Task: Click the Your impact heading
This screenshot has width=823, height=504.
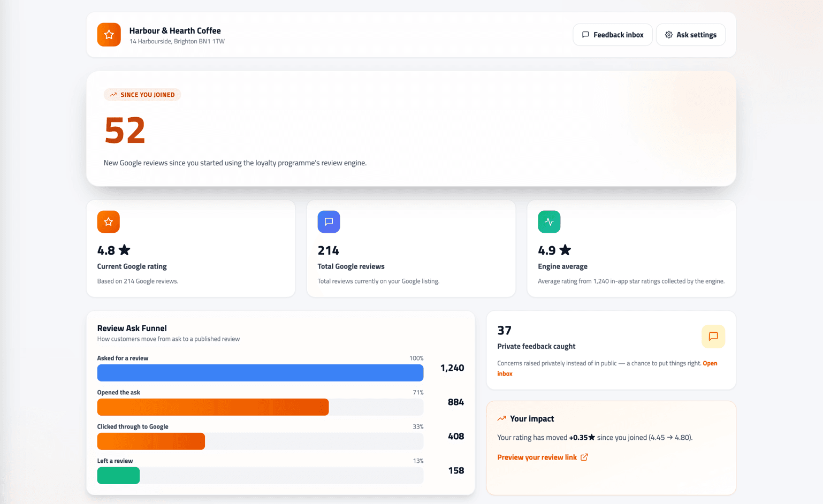Action: pyautogui.click(x=532, y=418)
